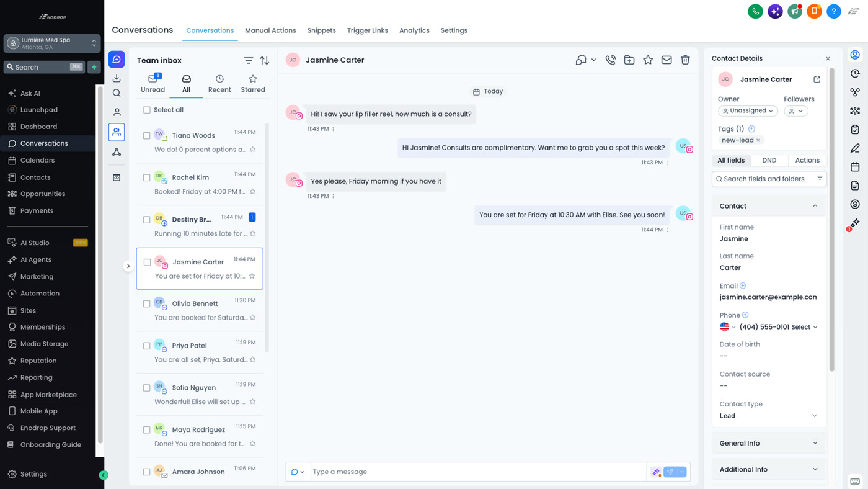Open the Contact type Lead dropdown

pyautogui.click(x=768, y=416)
